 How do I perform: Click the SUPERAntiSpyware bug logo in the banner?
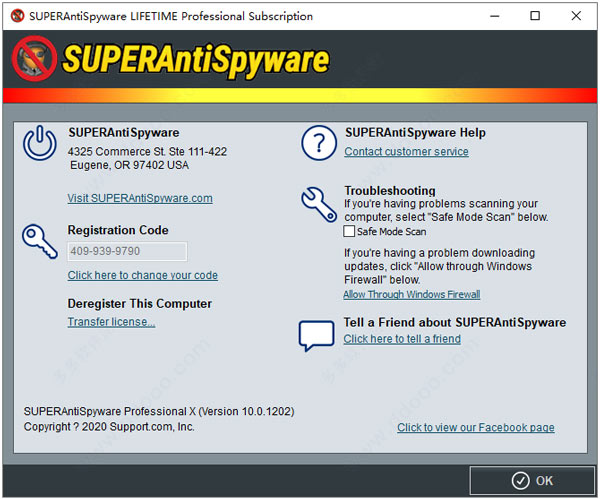[x=34, y=59]
